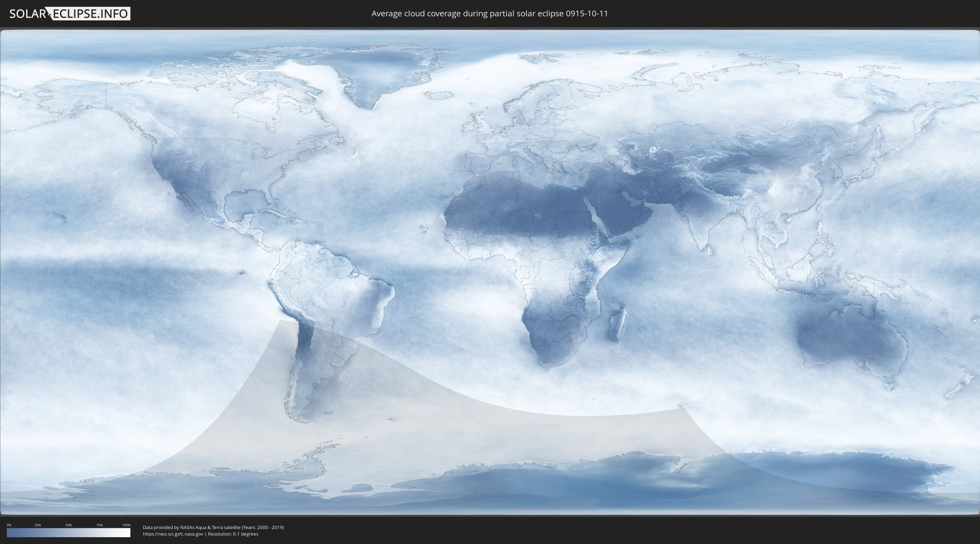This screenshot has width=980, height=544.
Task: Click the 75% legend label
Action: pyautogui.click(x=99, y=525)
